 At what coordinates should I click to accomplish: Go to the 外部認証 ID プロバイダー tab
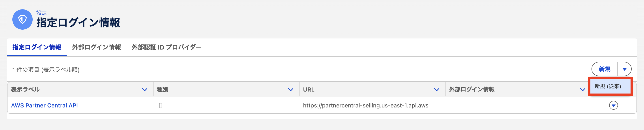167,47
